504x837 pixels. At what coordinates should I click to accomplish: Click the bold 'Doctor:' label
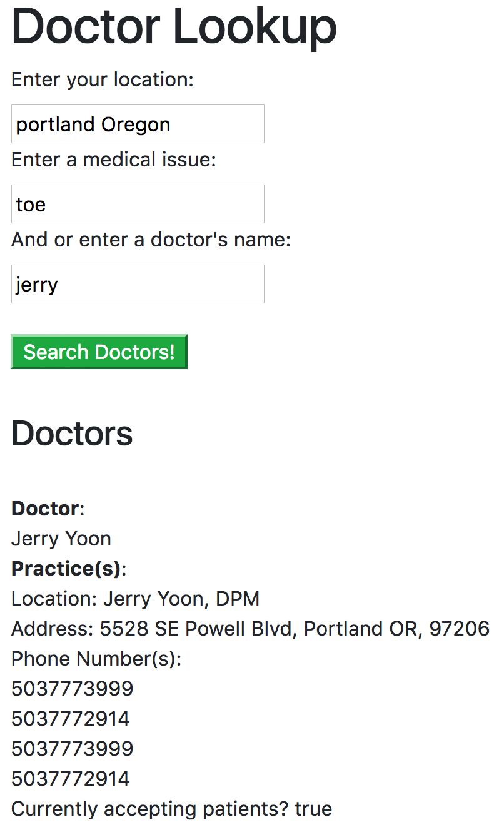point(45,508)
